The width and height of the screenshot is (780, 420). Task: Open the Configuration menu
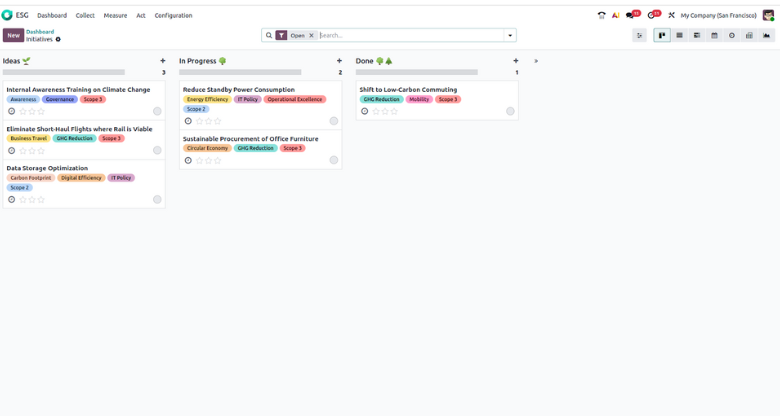coord(173,15)
